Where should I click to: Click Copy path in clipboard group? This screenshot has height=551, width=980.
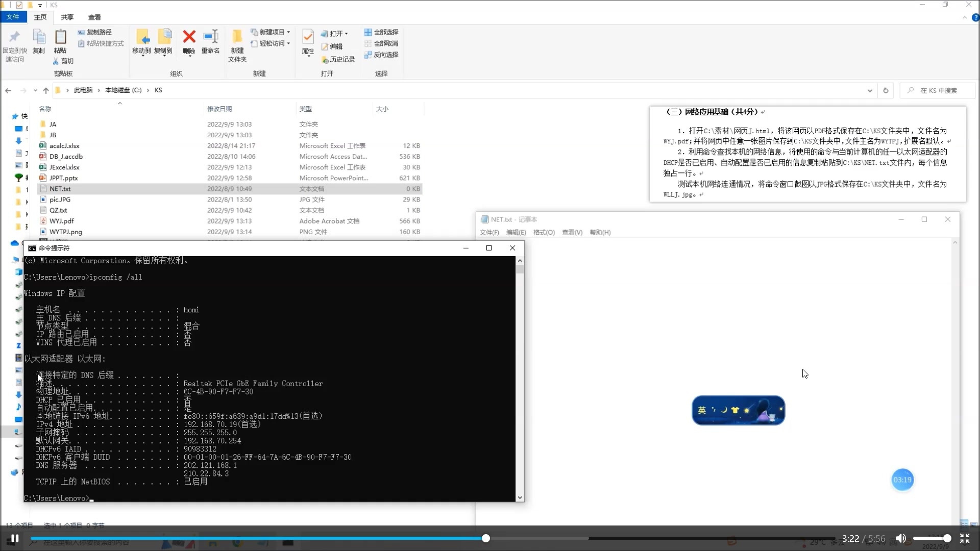pos(94,32)
